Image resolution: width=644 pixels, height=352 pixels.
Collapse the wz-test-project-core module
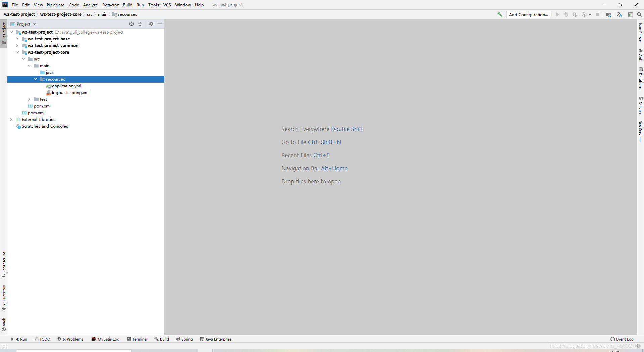(17, 52)
